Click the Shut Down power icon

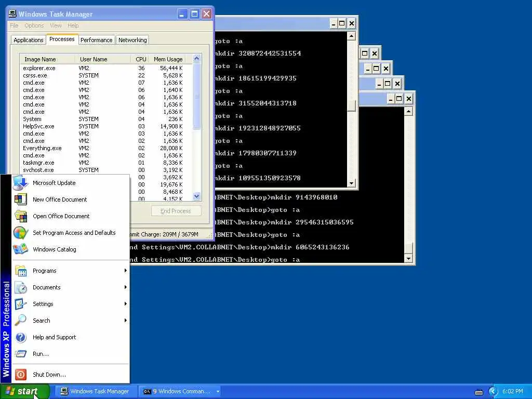tap(21, 375)
